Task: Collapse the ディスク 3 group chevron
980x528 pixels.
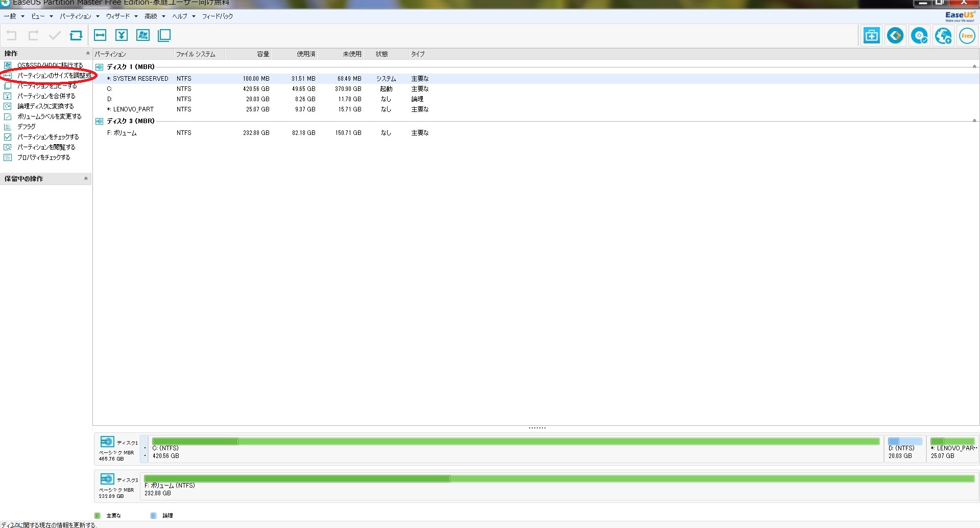Action: 974,121
